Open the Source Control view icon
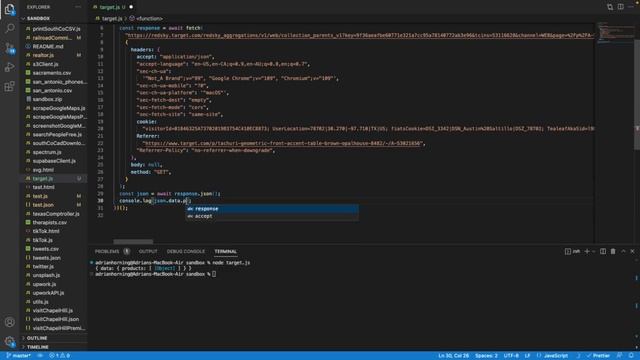Screen dimensions: 640x360 (x=9, y=48)
